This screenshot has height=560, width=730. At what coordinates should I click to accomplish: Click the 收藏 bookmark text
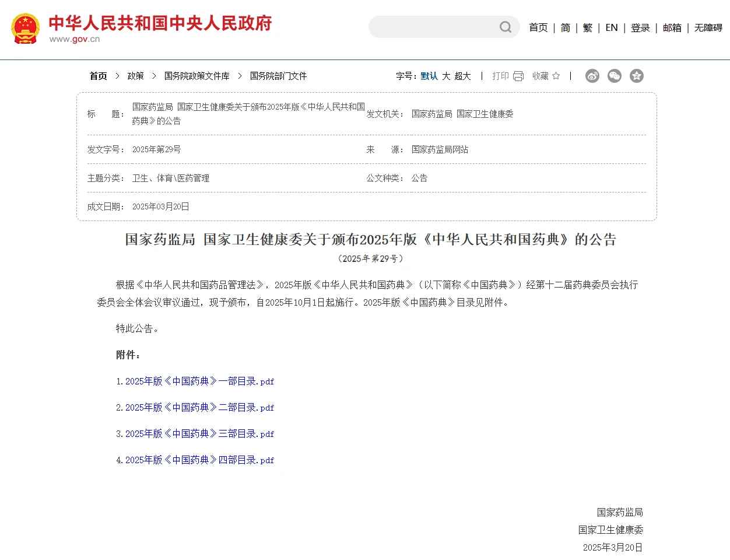pyautogui.click(x=541, y=76)
